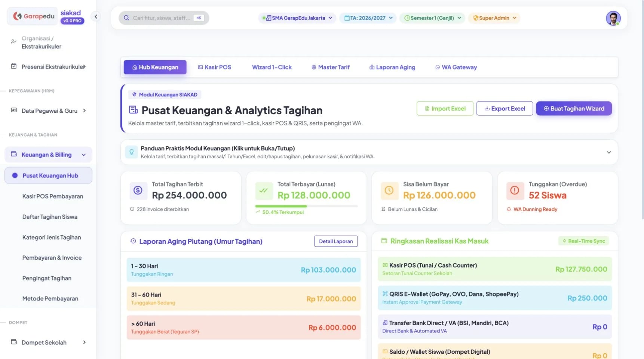Screen dimensions: 644x359
Task: Switch to the WA Gateway tab
Action: click(x=456, y=67)
